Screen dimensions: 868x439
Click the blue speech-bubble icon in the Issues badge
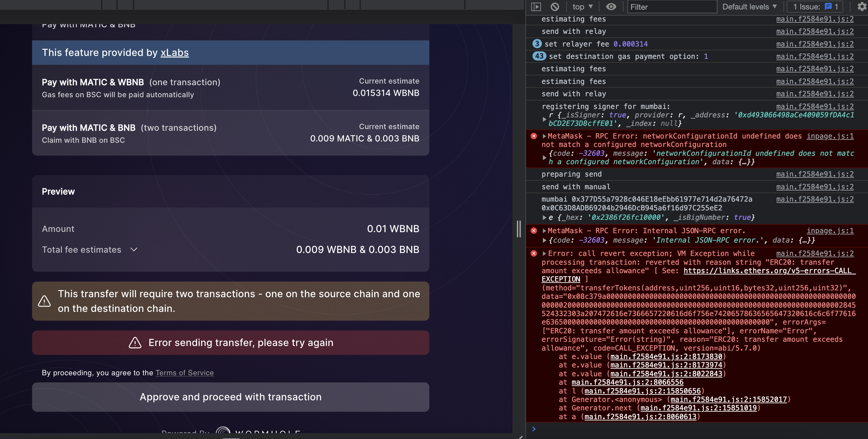click(x=829, y=7)
